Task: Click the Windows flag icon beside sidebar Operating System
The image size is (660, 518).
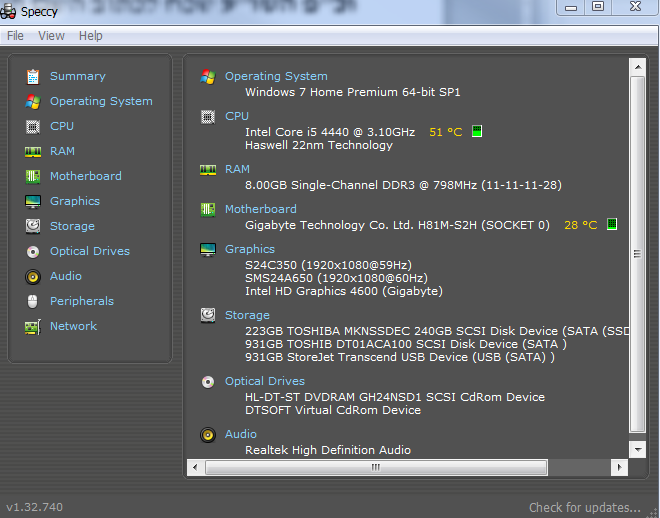Action: point(33,101)
